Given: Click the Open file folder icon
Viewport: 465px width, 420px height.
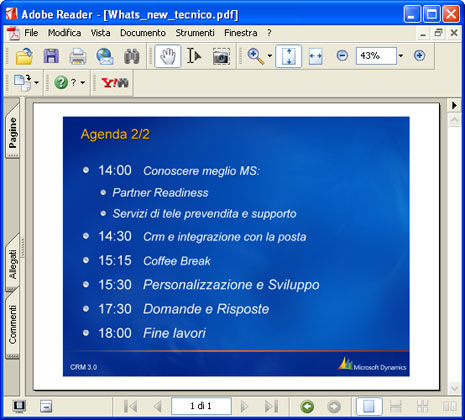Looking at the screenshot, I should point(25,56).
